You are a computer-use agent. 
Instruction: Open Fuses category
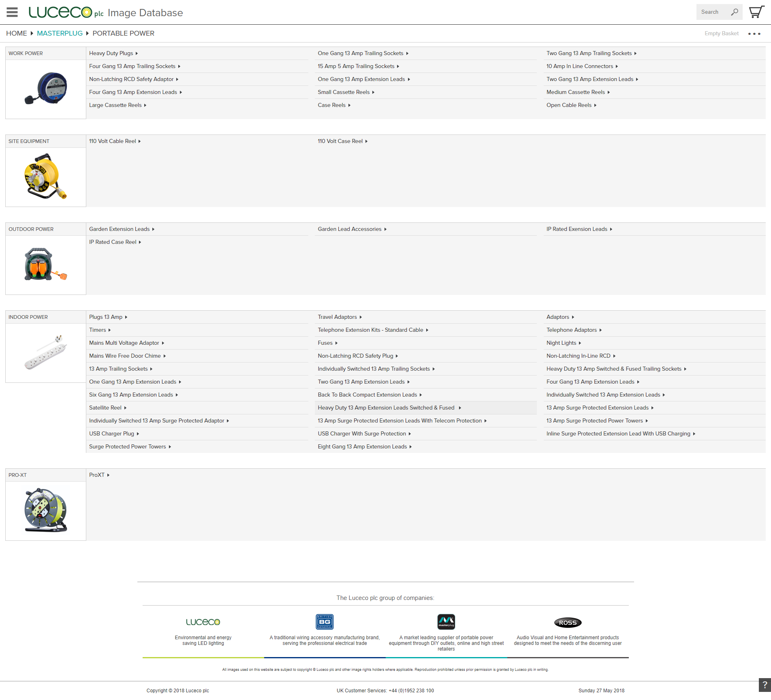(327, 343)
